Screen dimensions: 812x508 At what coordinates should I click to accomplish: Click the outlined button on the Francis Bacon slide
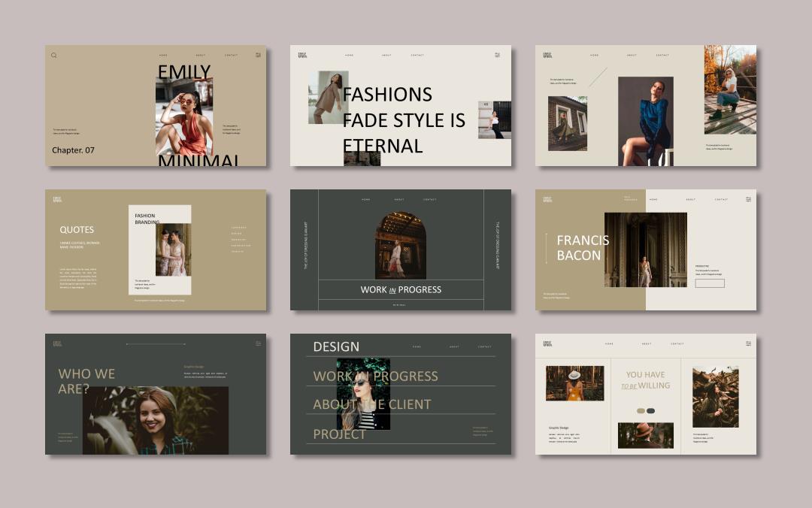point(710,283)
